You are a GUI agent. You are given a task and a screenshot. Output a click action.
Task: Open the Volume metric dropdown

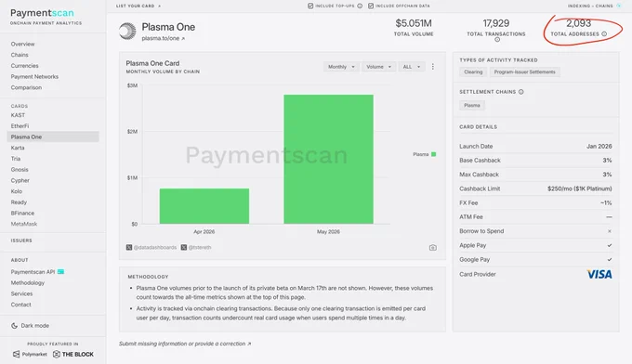(379, 67)
